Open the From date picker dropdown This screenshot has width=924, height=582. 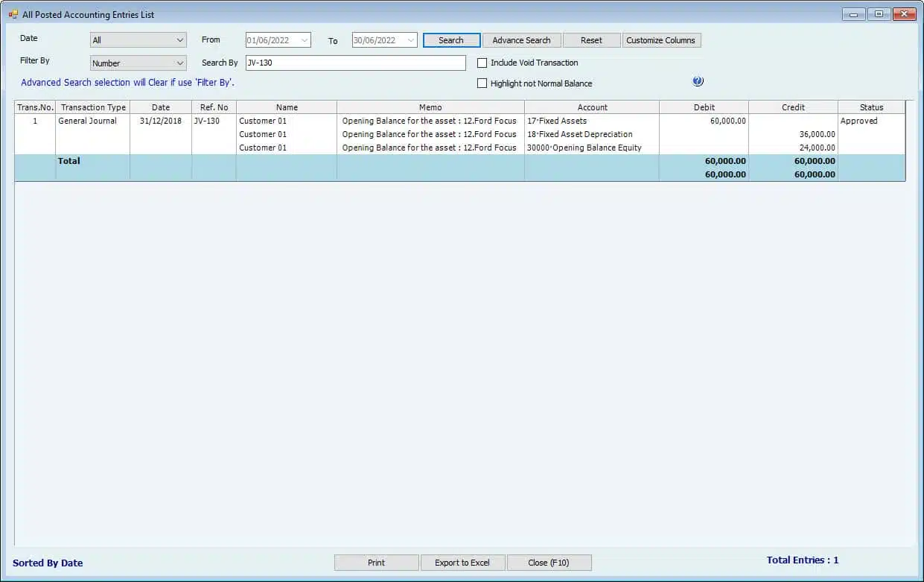305,40
